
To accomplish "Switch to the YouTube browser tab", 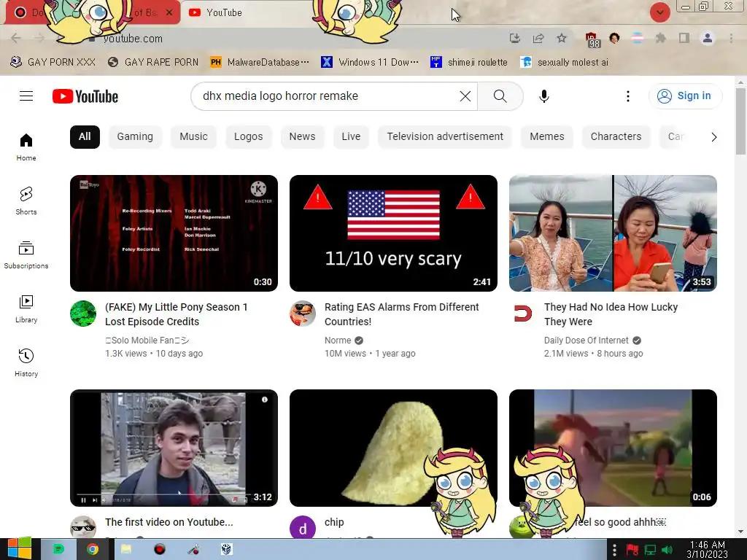I will (248, 13).
